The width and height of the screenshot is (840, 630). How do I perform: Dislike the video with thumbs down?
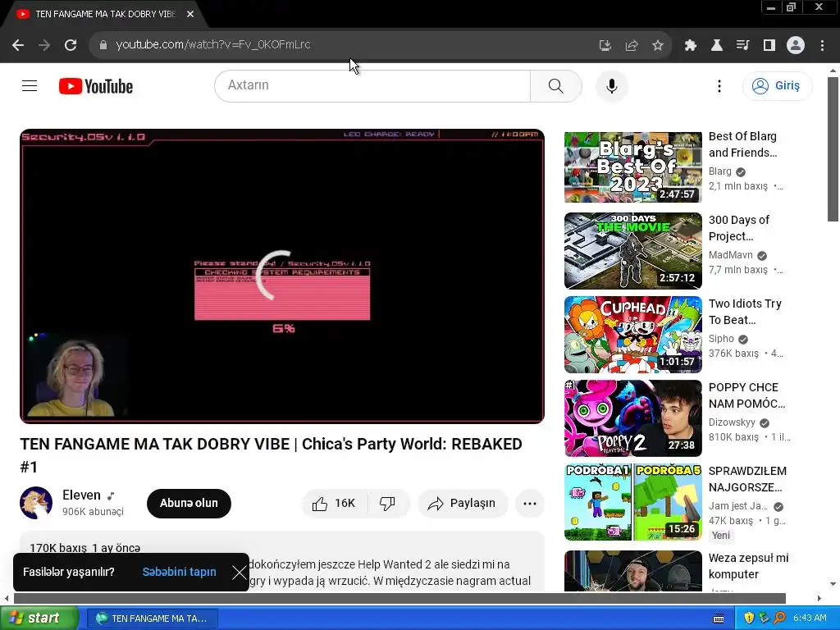(388, 503)
